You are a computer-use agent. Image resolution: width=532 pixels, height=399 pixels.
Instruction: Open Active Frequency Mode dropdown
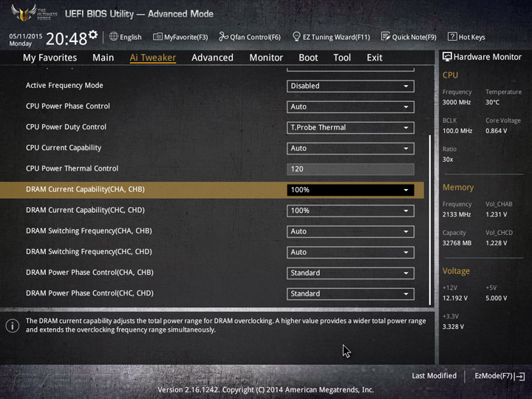[350, 86]
